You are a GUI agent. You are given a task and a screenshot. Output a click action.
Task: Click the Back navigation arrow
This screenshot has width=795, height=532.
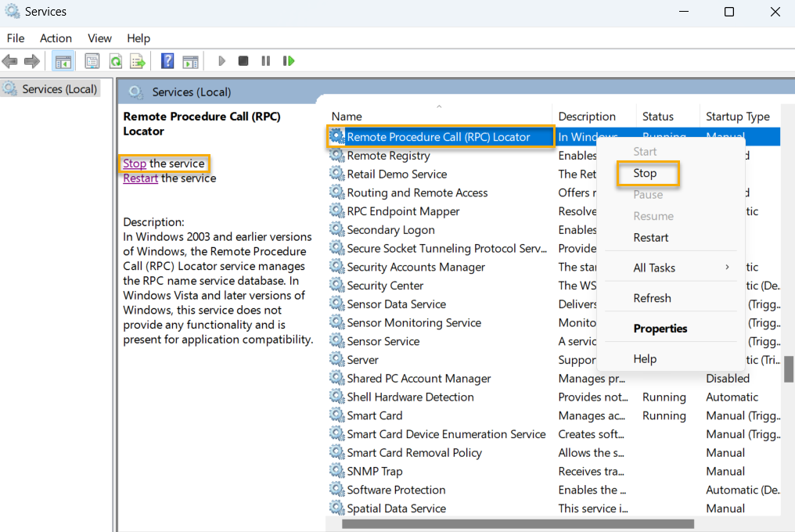11,60
